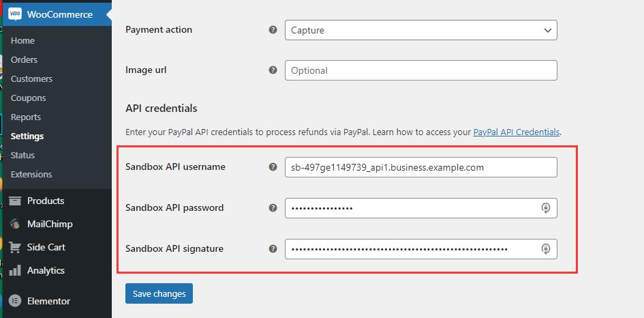Click the Analytics bar chart icon
This screenshot has height=318, width=644.
[x=15, y=271]
